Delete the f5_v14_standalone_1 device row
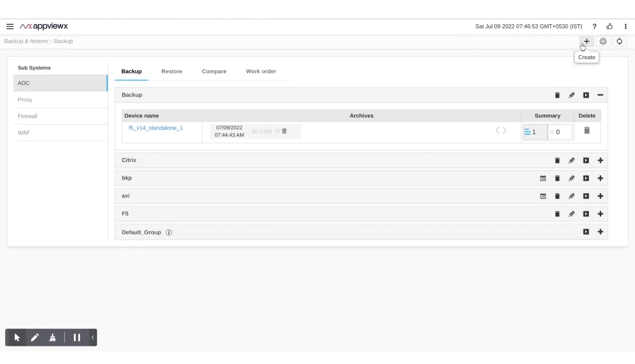The height and width of the screenshot is (364, 635). tap(586, 130)
